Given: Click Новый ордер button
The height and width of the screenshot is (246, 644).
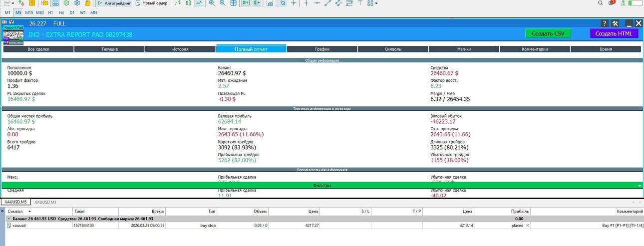Looking at the screenshot, I should [x=151, y=3].
